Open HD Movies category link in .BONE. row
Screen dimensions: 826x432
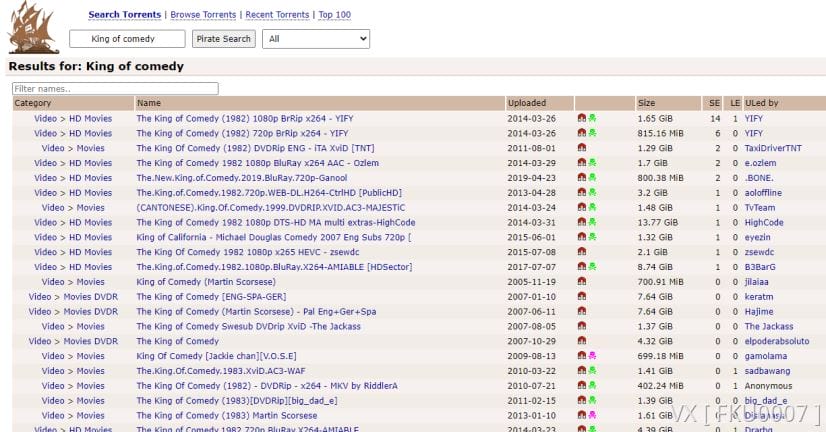[x=91, y=178]
